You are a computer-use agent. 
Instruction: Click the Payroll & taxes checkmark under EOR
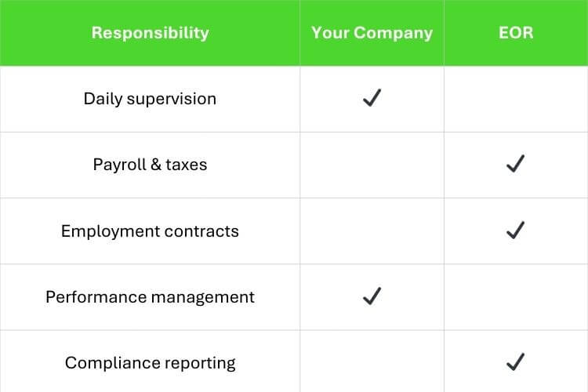pos(515,165)
